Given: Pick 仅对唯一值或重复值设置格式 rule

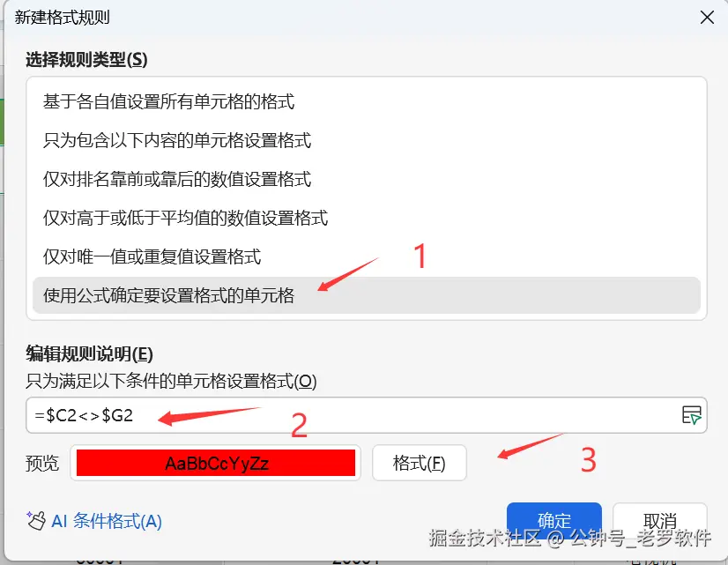Looking at the screenshot, I should (x=367, y=256).
